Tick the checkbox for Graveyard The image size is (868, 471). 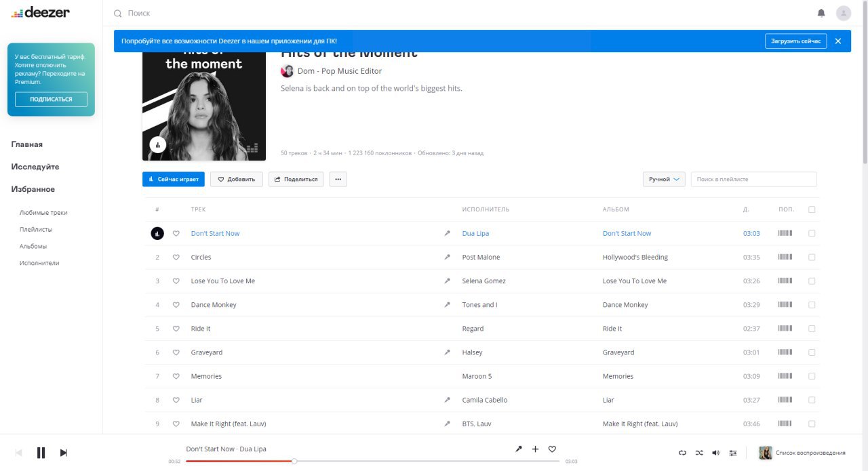pos(812,352)
